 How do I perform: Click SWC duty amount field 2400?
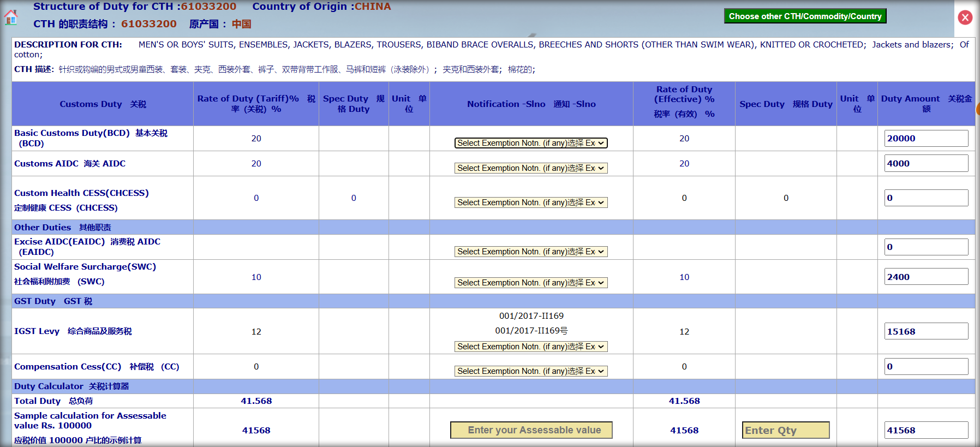click(x=926, y=277)
